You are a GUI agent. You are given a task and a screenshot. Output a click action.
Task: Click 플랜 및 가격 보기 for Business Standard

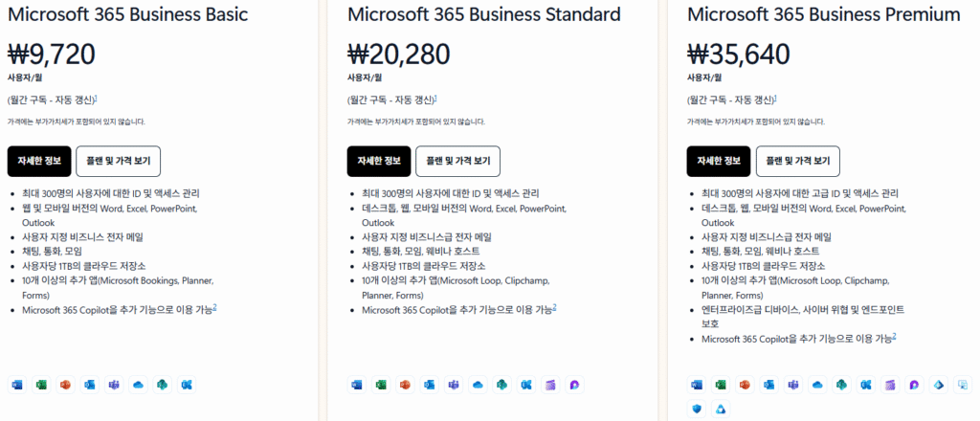458,161
